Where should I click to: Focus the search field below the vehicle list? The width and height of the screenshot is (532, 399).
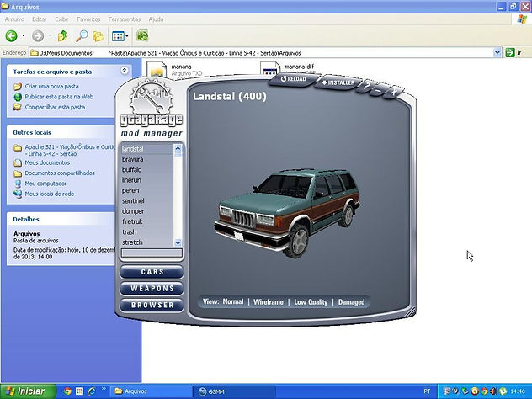pyautogui.click(x=152, y=253)
